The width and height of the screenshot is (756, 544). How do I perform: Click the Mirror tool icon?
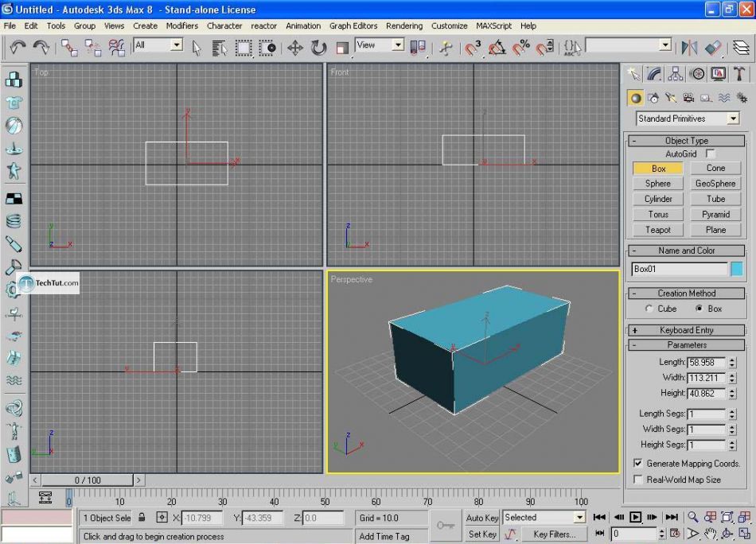[688, 48]
